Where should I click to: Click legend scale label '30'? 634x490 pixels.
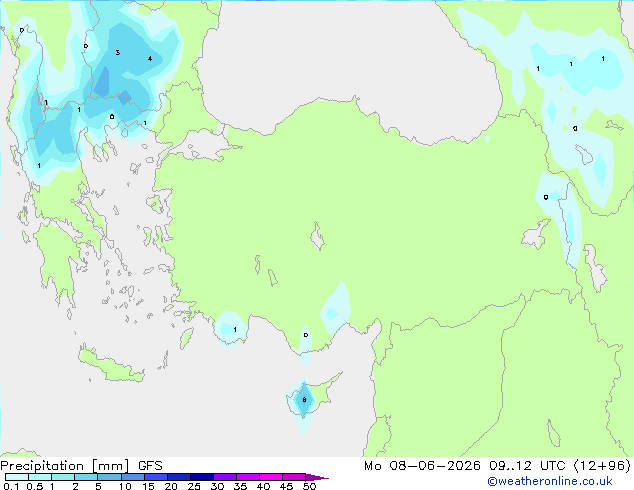(x=217, y=486)
